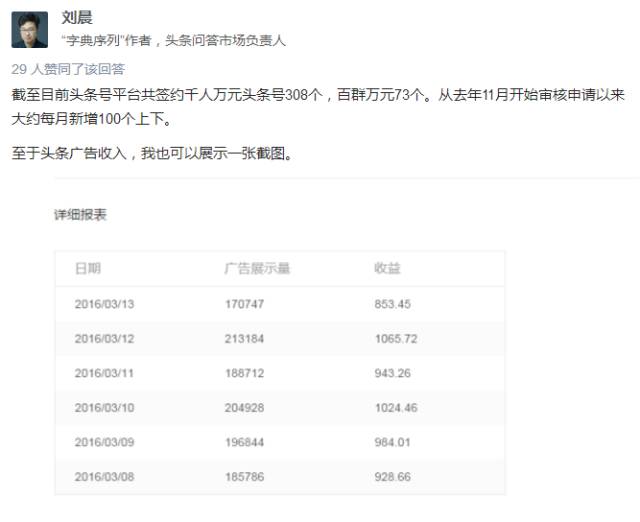
Task: Select revenue value 853.45
Action: pos(393,304)
